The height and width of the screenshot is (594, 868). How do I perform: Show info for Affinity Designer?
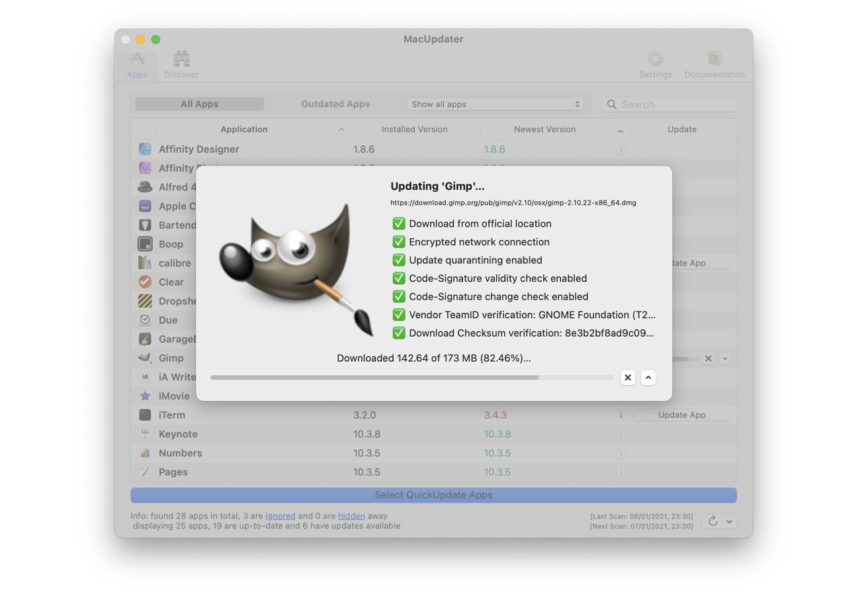[x=621, y=149]
